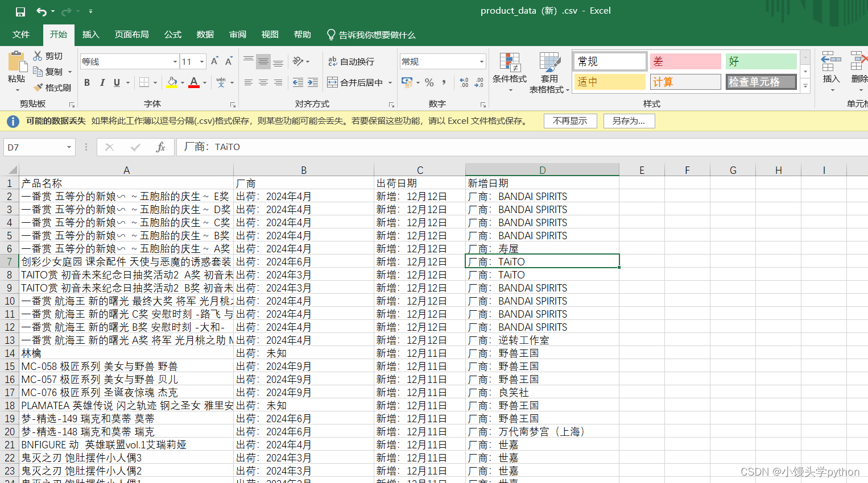Apply the 适中 Neutral cell style
The image size is (868, 483).
pos(610,82)
